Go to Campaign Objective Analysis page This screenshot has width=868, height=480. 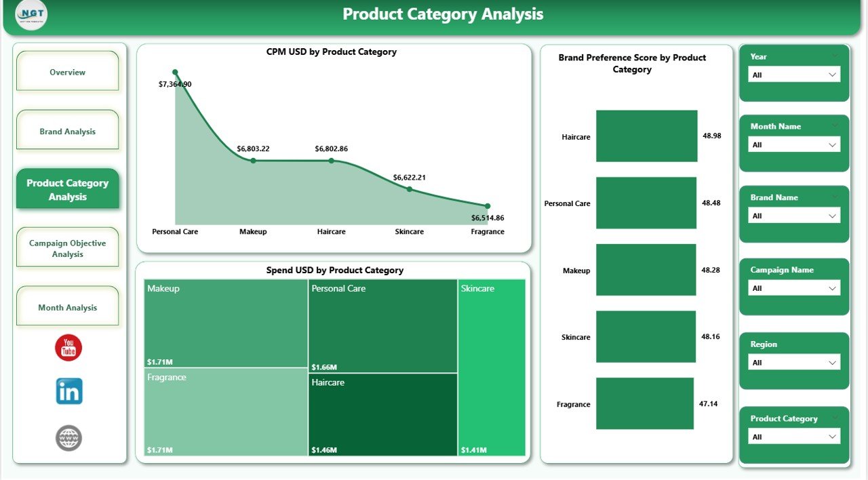click(68, 248)
